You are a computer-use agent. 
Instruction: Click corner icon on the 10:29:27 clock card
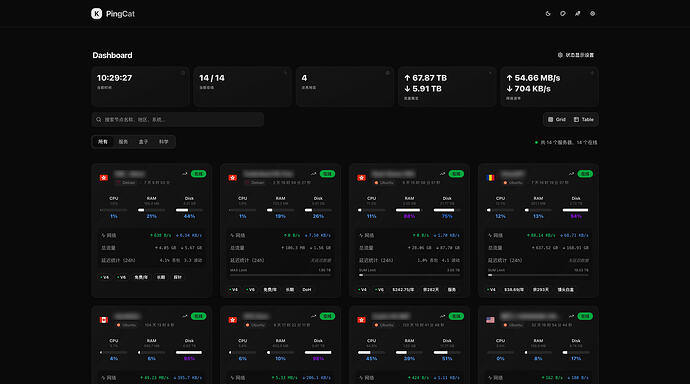point(183,73)
